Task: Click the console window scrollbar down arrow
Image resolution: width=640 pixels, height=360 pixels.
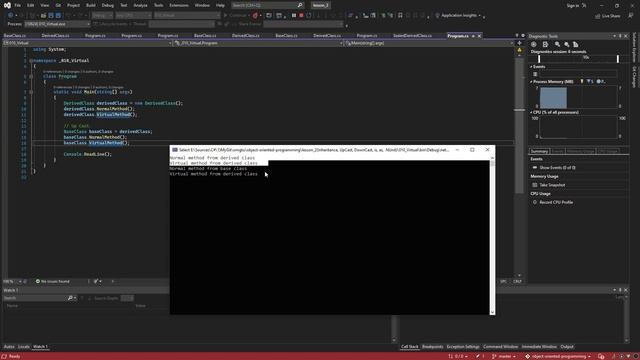Action: (x=492, y=312)
